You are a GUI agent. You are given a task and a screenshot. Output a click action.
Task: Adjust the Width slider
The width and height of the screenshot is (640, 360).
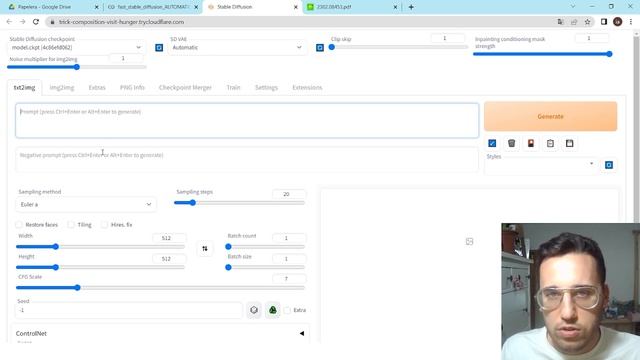click(x=100, y=247)
